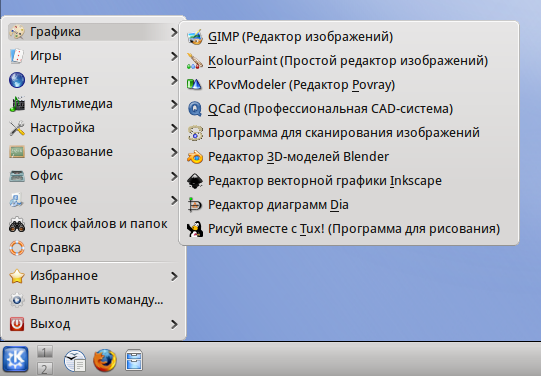Launch Программа для сканирования изображений

pos(349,133)
